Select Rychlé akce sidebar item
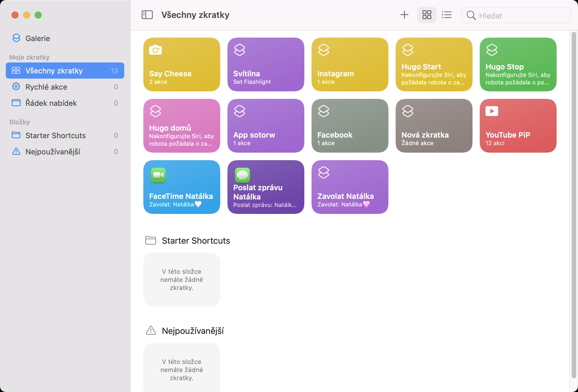The image size is (578, 392). (x=46, y=87)
